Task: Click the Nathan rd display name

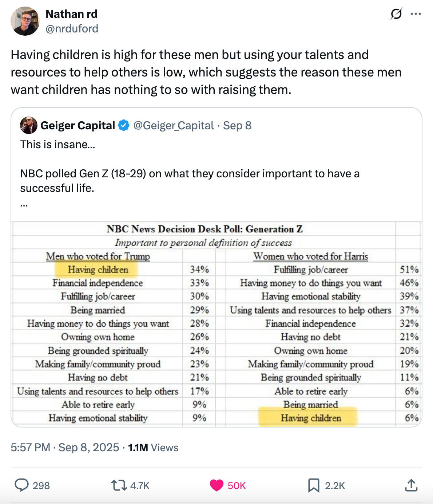Action: 71,14
